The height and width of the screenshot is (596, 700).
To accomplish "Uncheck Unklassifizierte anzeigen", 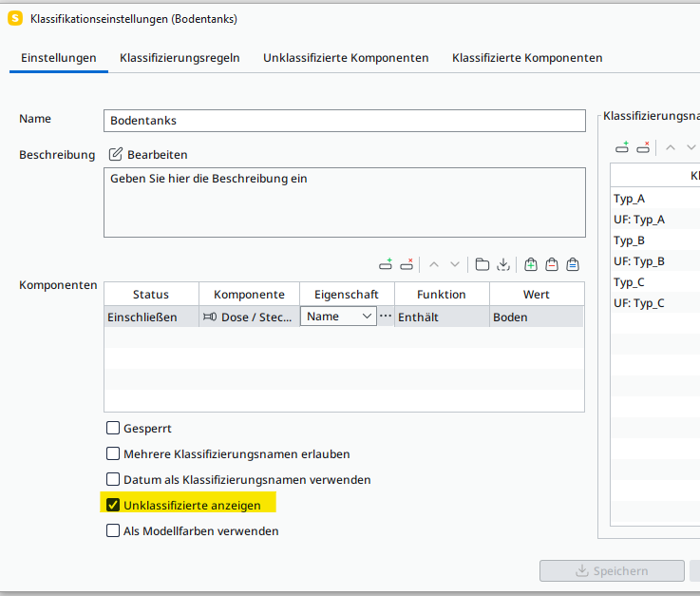I will coord(113,506).
